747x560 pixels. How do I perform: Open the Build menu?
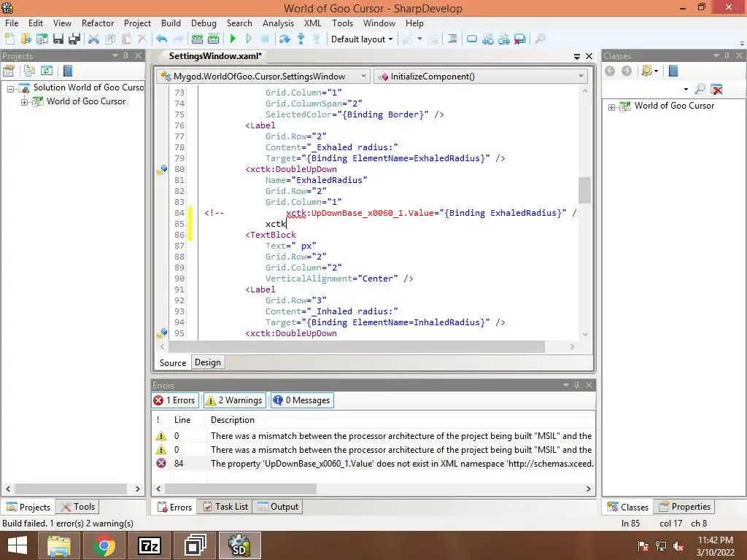(x=171, y=23)
